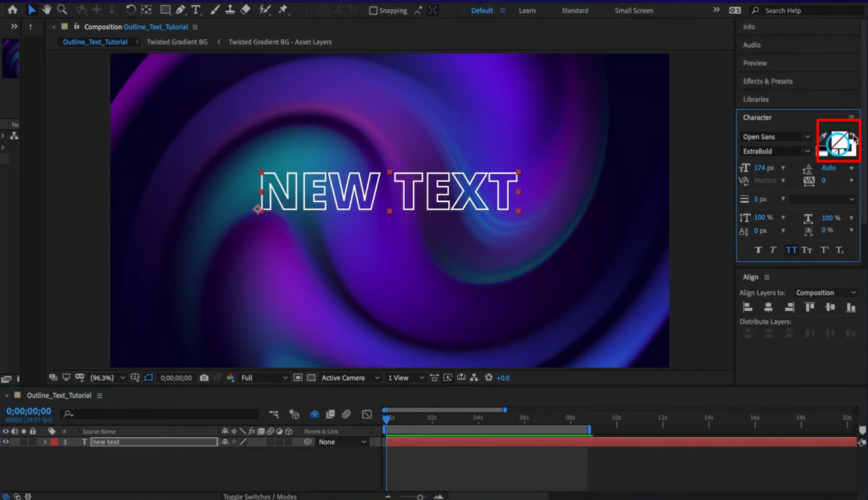Image resolution: width=868 pixels, height=500 pixels.
Task: Select the Horizontal Type tool
Action: 196,10
